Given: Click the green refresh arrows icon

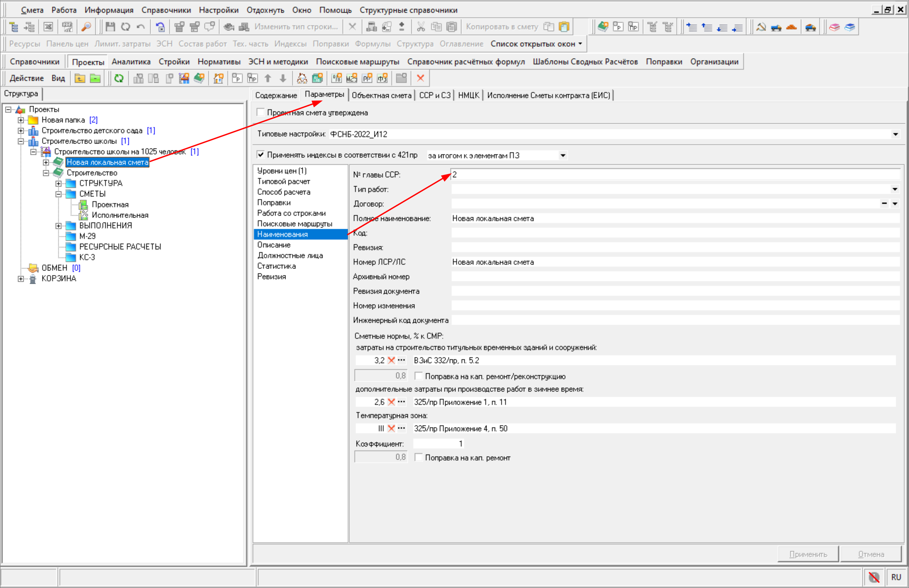Looking at the screenshot, I should (119, 78).
